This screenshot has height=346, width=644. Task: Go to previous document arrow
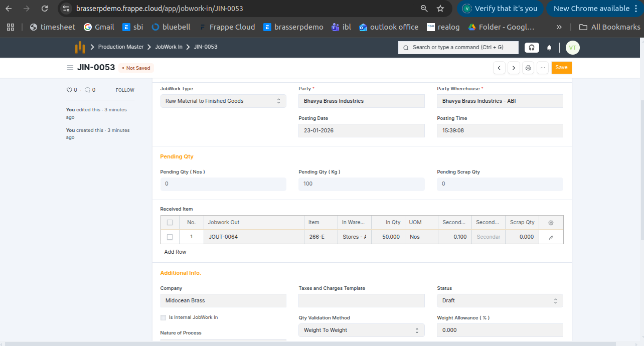499,68
